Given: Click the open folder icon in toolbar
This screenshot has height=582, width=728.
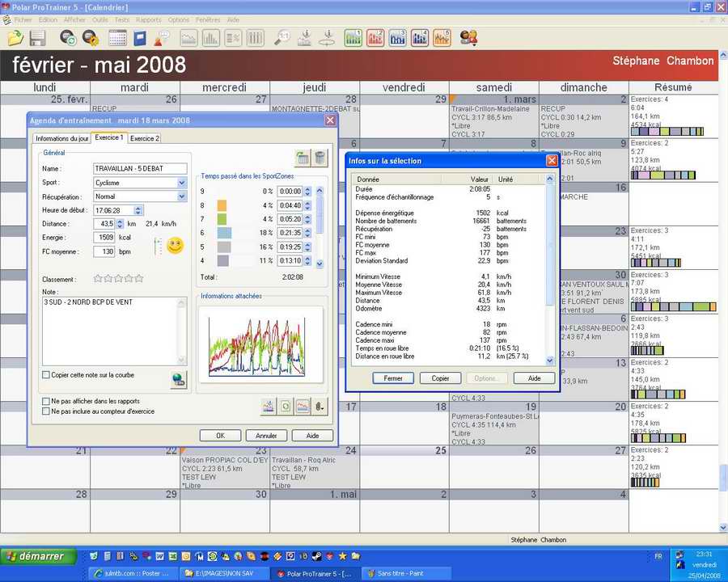Looking at the screenshot, I should coord(15,38).
